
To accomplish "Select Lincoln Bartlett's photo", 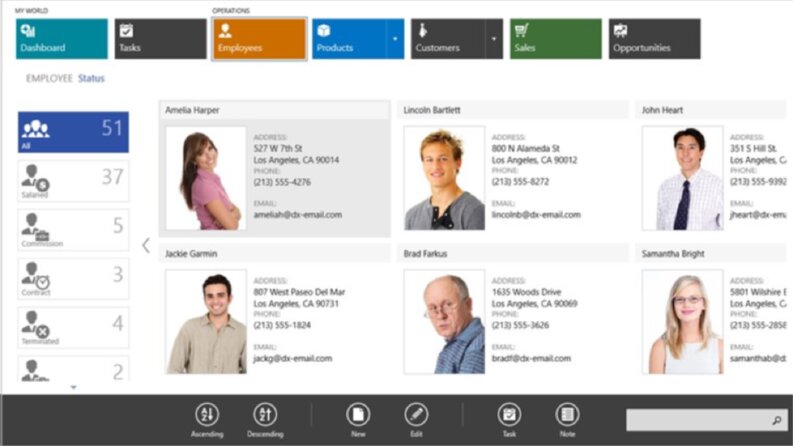I will click(444, 178).
